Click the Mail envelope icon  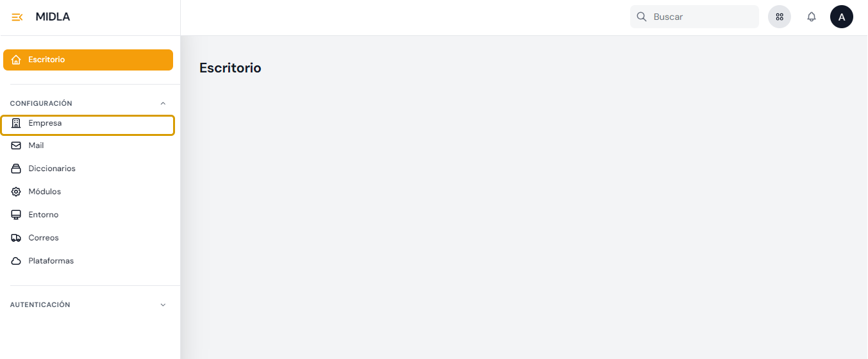coord(17,146)
